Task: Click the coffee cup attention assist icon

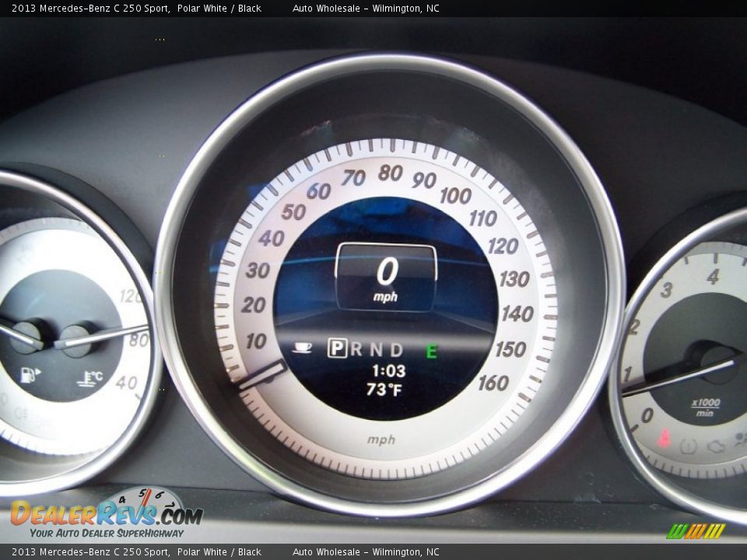Action: click(x=302, y=348)
